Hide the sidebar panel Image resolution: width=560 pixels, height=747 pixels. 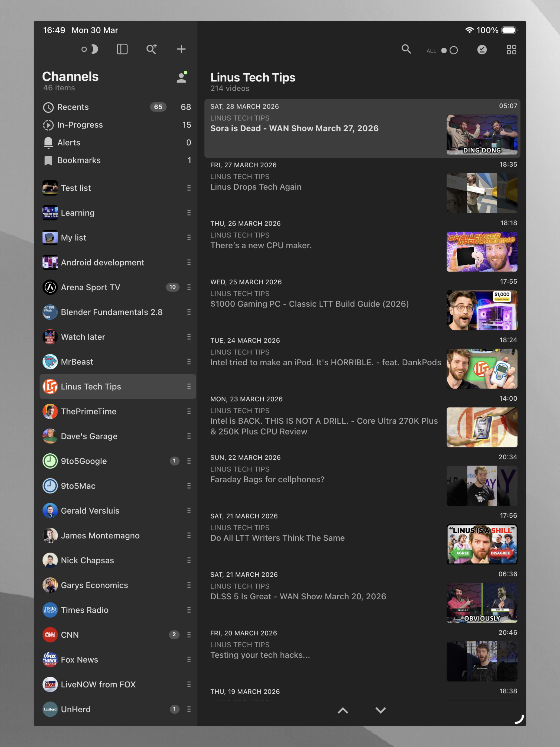(122, 49)
